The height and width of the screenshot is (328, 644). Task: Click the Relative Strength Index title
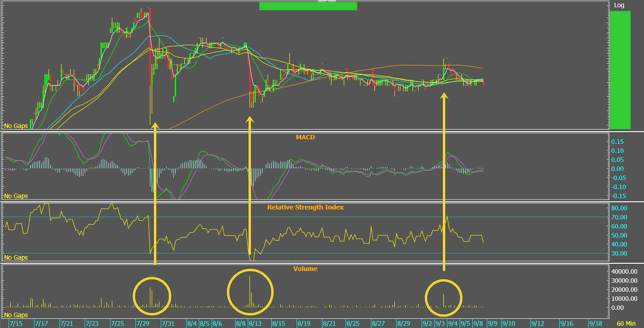point(305,207)
